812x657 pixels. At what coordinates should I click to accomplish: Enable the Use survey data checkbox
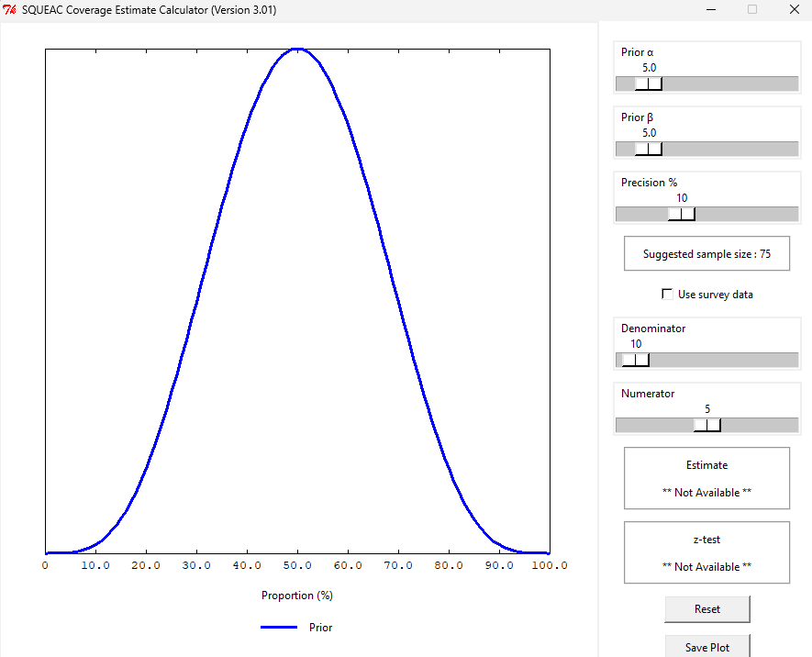pos(668,295)
